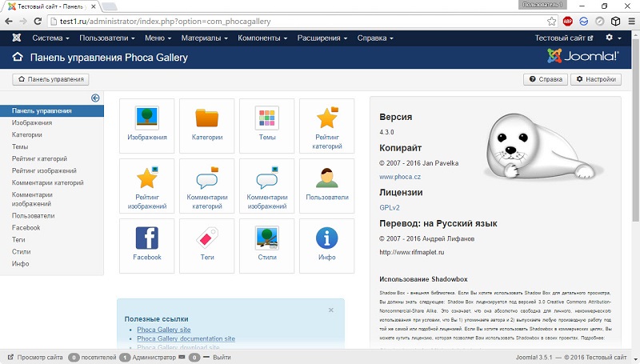Click the Chrome user profile button
The width and height of the screenshot is (640, 364).
pos(542,5)
